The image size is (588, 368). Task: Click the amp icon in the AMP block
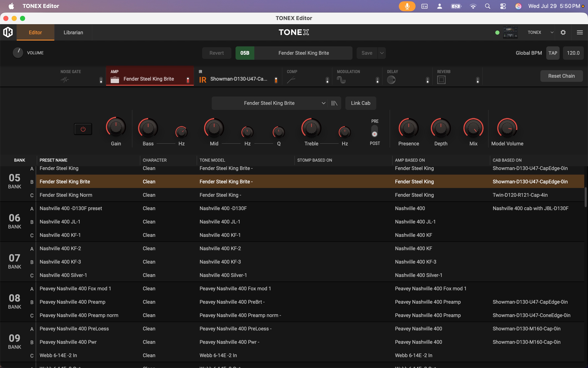pyautogui.click(x=115, y=80)
